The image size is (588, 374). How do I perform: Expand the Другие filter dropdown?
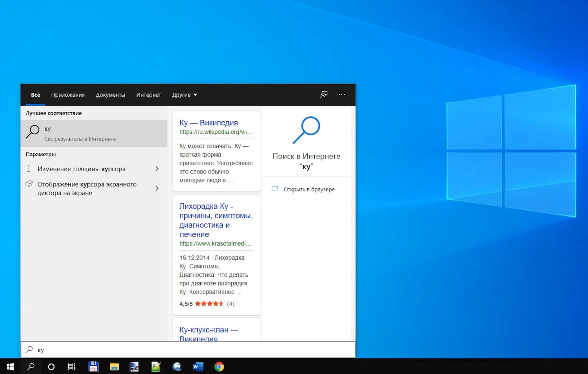point(184,95)
